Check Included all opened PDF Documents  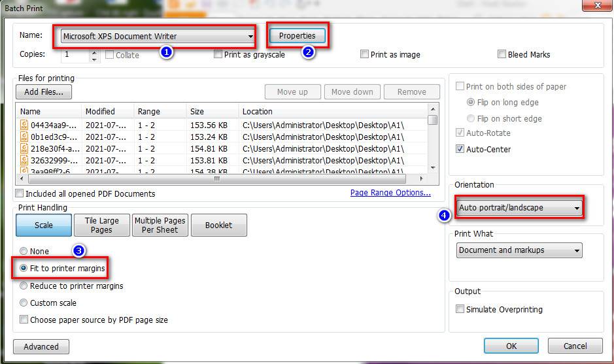click(x=19, y=193)
